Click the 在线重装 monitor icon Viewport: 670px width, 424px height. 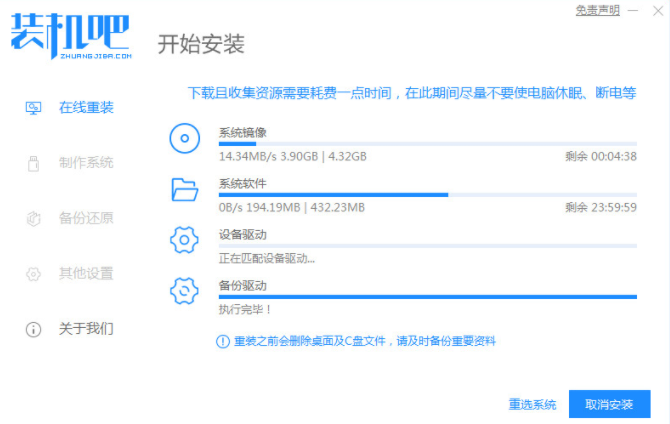pyautogui.click(x=33, y=107)
